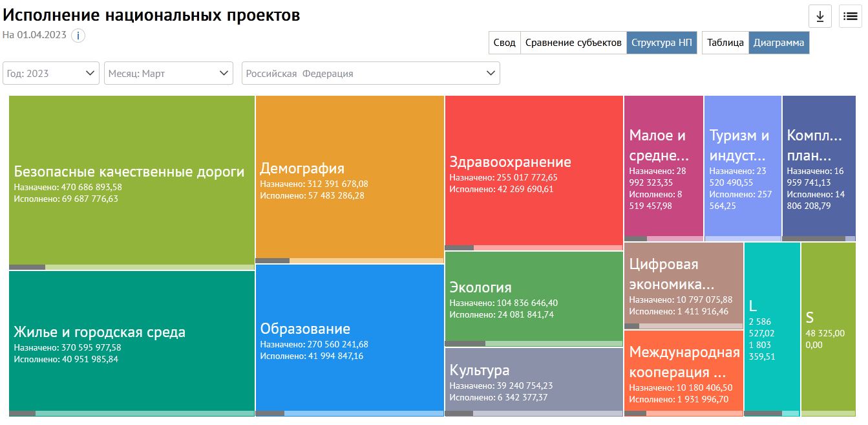The width and height of the screenshot is (868, 425).
Task: Click the Безопасные качественные дороги tile
Action: tap(132, 181)
